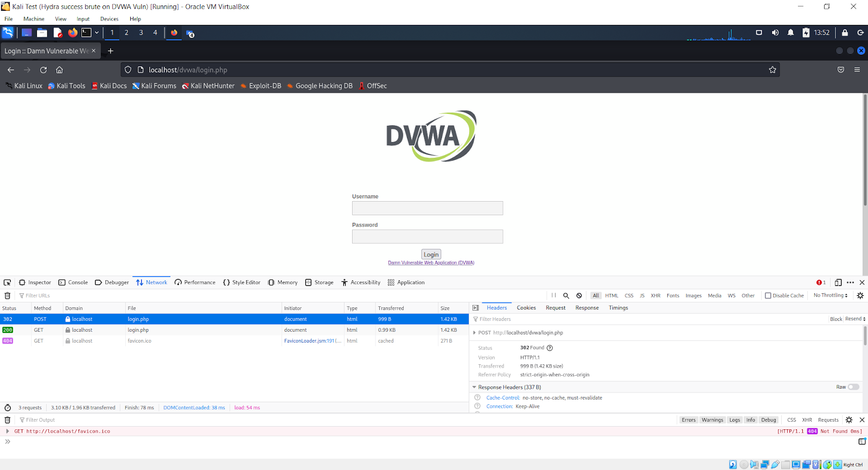Clear the network request log

coord(8,295)
